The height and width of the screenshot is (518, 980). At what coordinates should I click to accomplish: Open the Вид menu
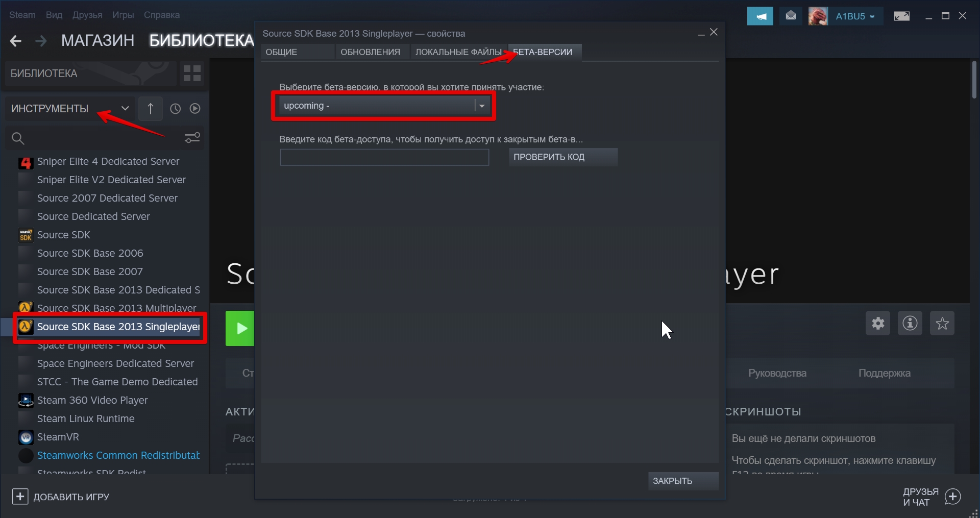pyautogui.click(x=54, y=15)
